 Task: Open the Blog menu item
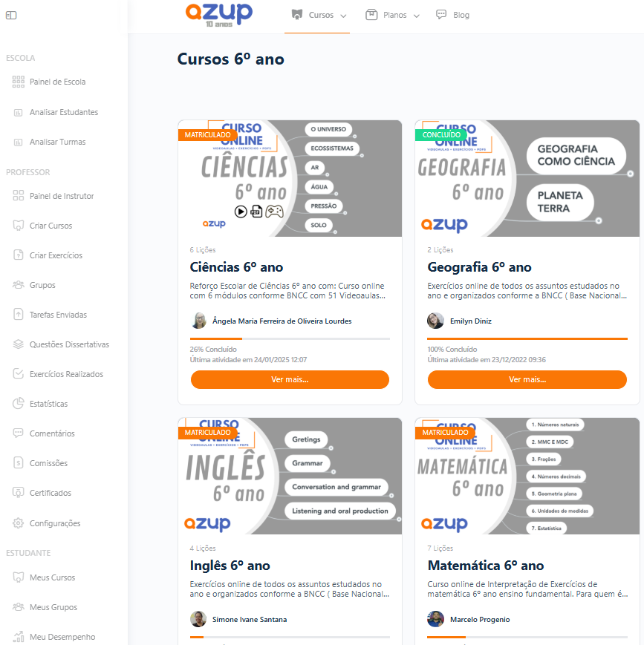click(452, 15)
